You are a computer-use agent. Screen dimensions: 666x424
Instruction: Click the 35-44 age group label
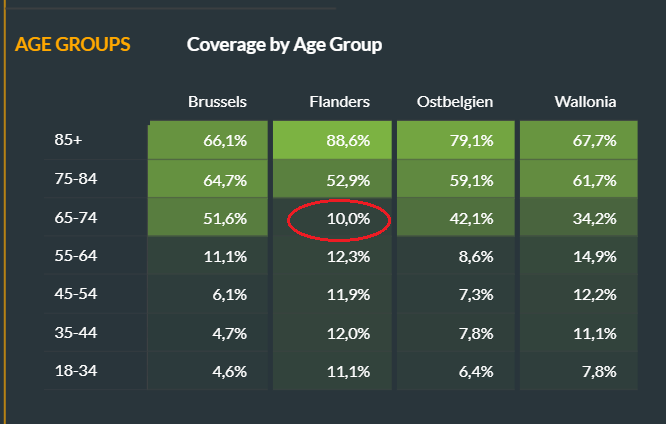pyautogui.click(x=75, y=332)
